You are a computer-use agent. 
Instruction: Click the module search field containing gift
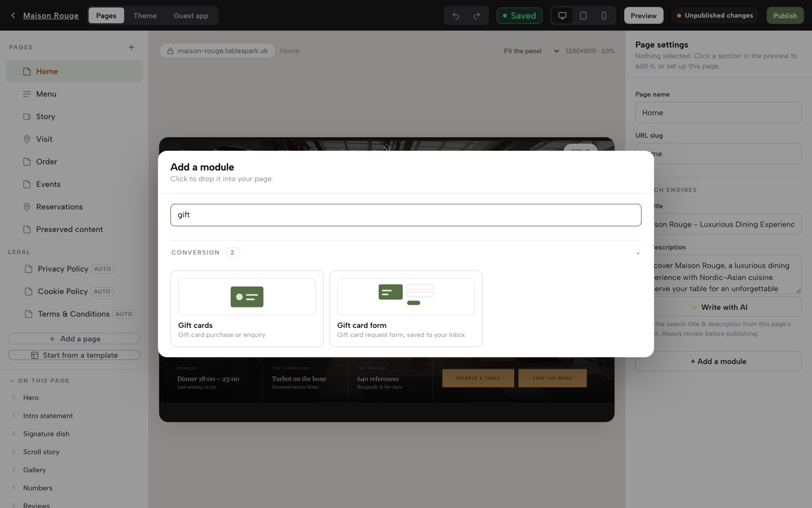(406, 215)
